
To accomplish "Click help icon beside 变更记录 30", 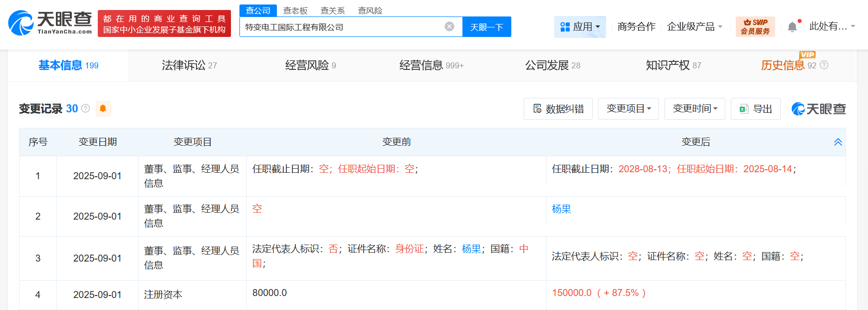I will (x=86, y=108).
